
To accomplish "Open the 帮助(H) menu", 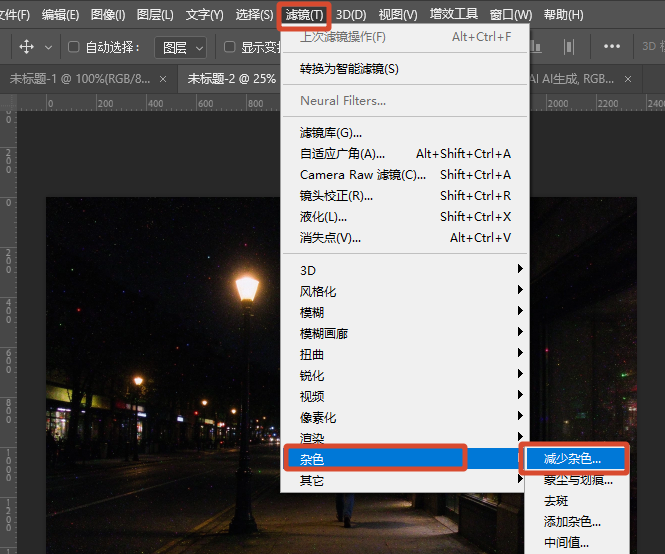I will click(x=564, y=15).
